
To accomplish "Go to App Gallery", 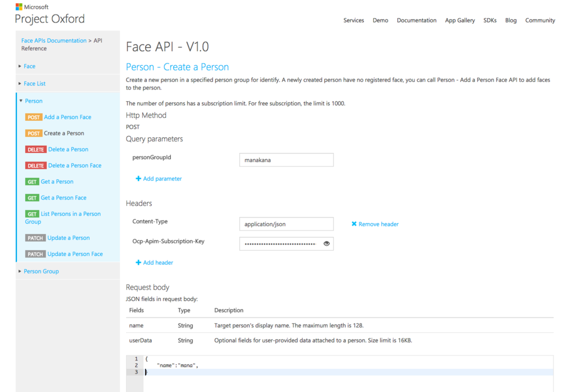I will 460,20.
